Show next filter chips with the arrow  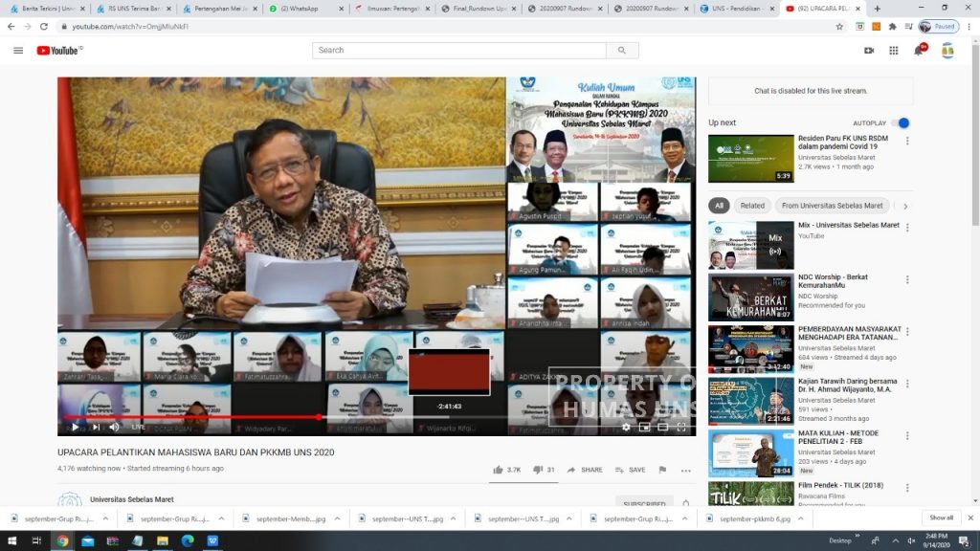[905, 207]
